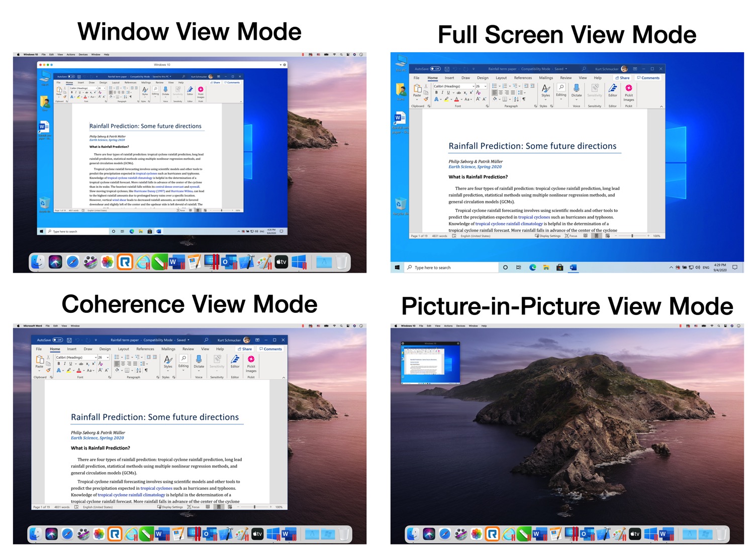This screenshot has width=754, height=560.
Task: Click Bold in Full Screen view Word ribbon
Action: (436, 93)
